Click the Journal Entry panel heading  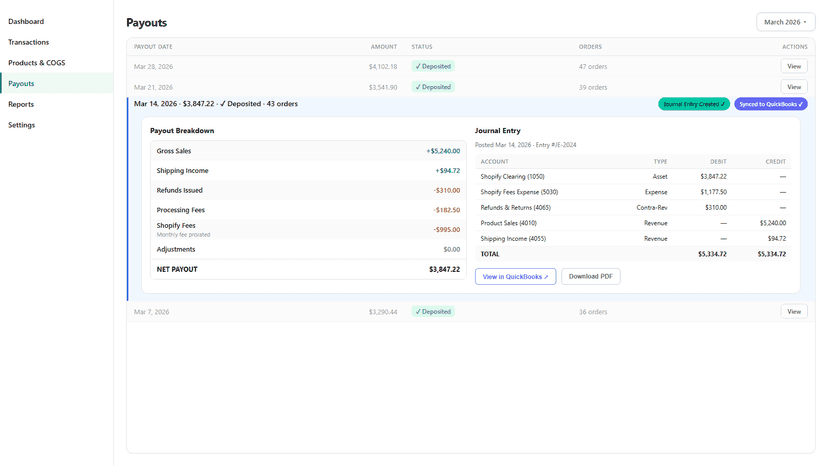click(x=497, y=131)
